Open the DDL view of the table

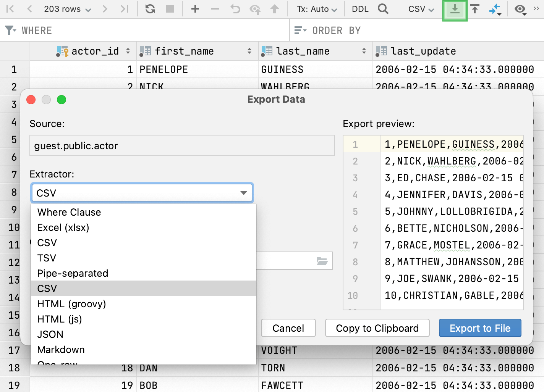359,9
